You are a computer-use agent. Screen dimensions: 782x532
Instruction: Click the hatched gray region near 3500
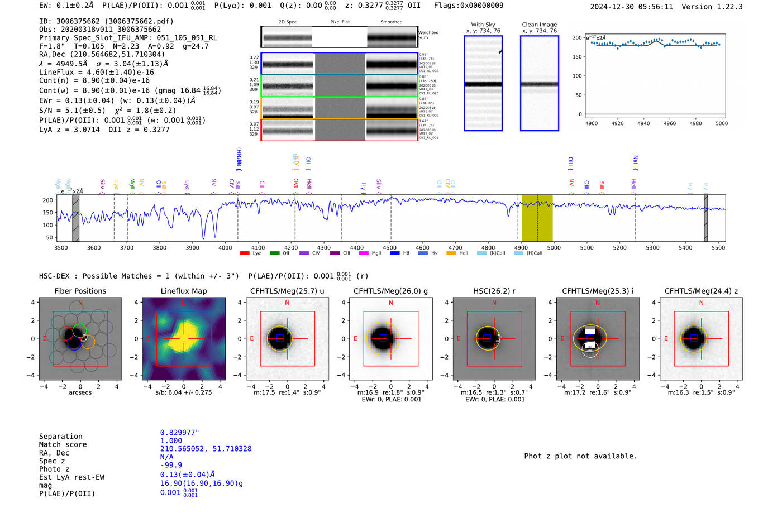click(75, 218)
